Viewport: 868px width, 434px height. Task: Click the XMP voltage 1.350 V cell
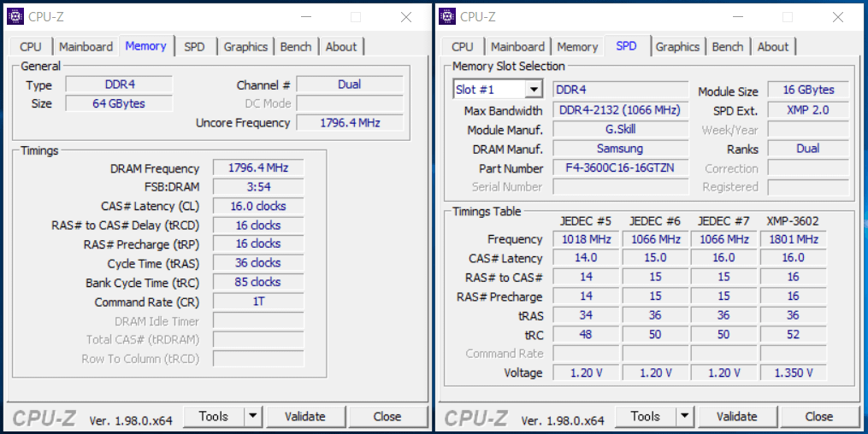tap(794, 373)
